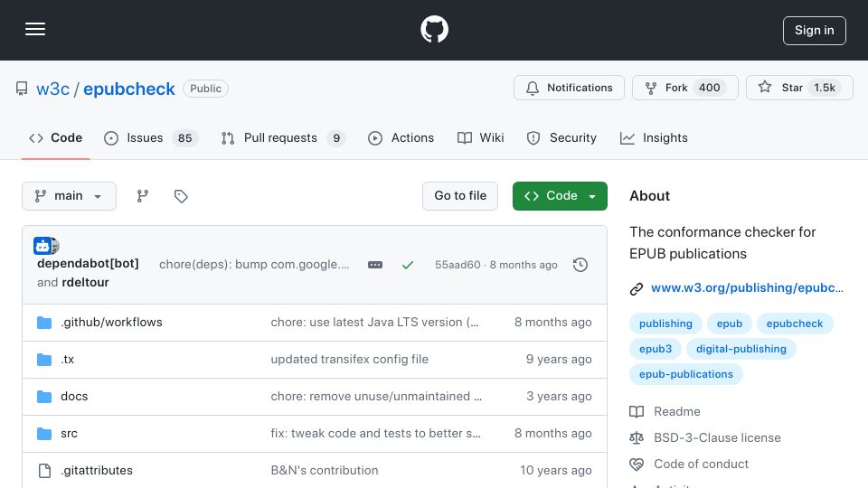868x488 pixels.
Task: Click the src folder icon
Action: coord(44,433)
